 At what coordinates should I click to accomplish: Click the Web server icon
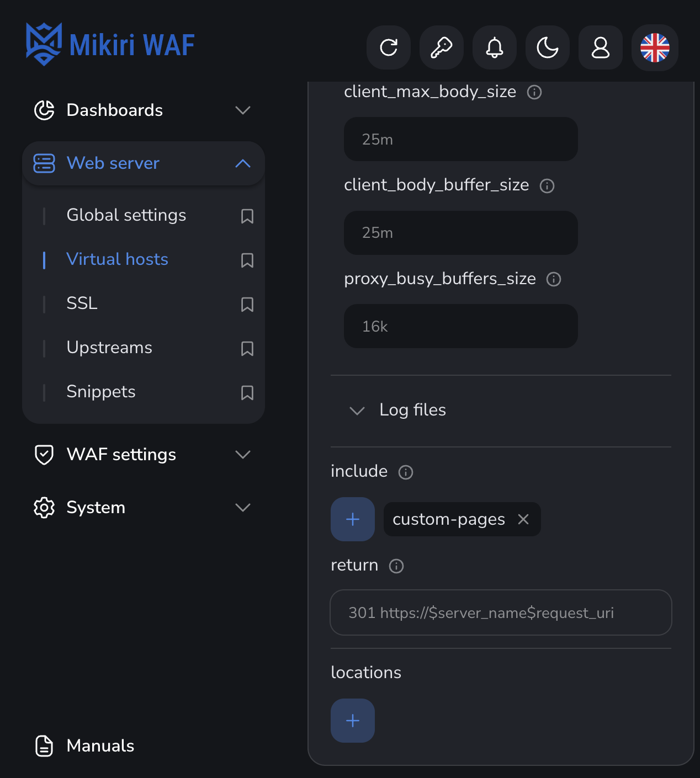point(44,163)
